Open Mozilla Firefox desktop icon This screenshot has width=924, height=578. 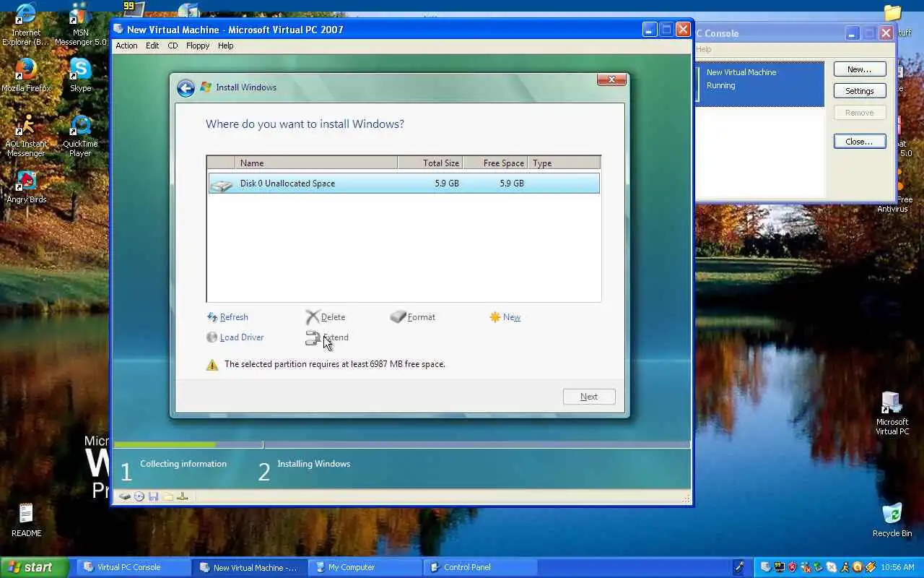(26, 75)
